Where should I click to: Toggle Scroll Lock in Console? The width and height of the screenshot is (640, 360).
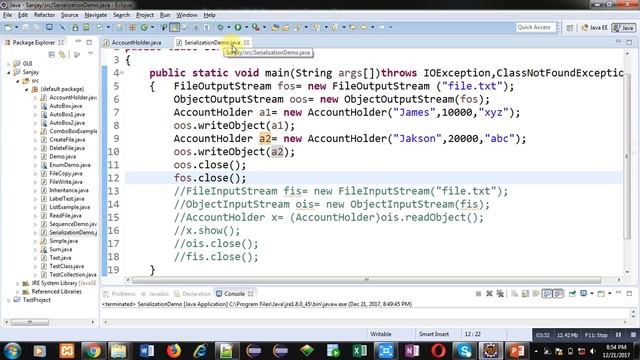pos(525,293)
